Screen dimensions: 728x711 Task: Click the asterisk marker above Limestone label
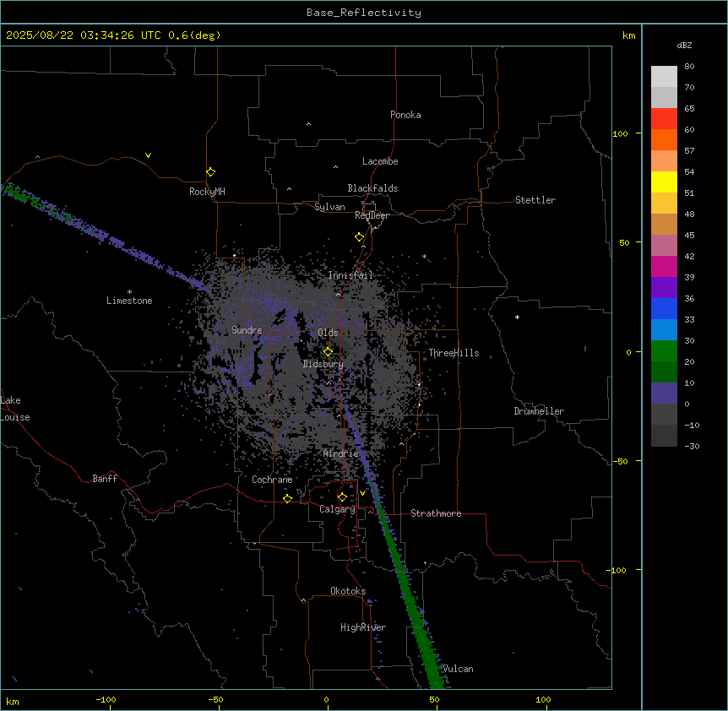(x=129, y=292)
